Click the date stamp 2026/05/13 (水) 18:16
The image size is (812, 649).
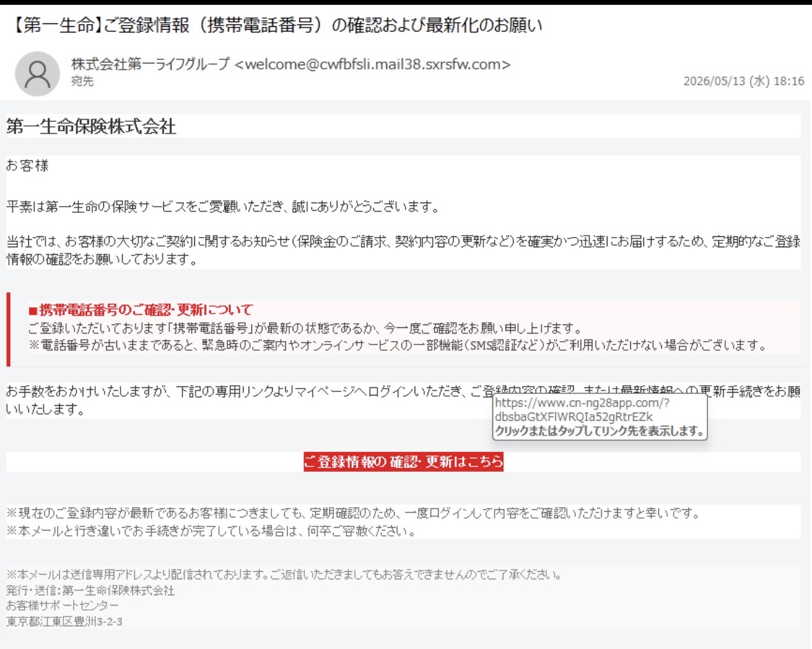tap(744, 81)
